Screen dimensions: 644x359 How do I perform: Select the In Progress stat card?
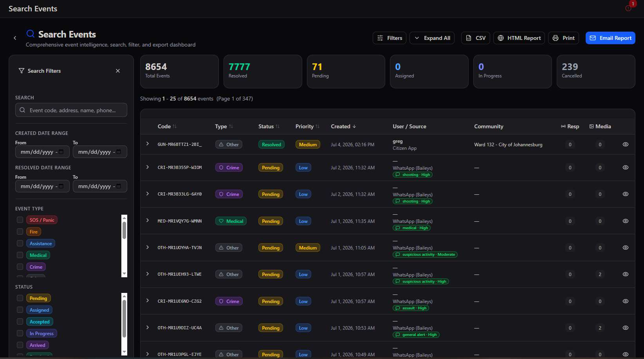click(x=512, y=72)
